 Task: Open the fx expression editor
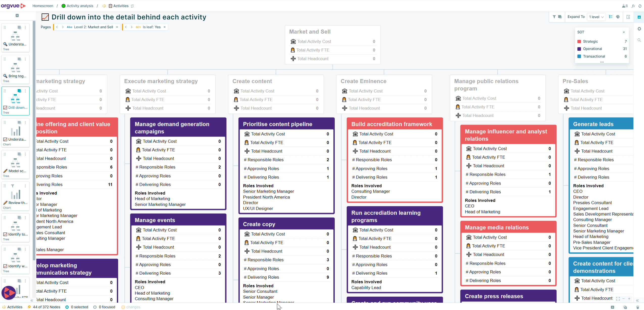tap(633, 6)
